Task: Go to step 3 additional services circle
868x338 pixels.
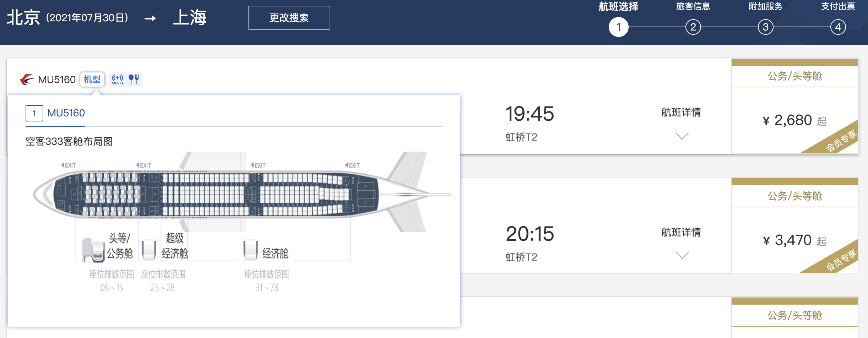Action: (x=765, y=27)
